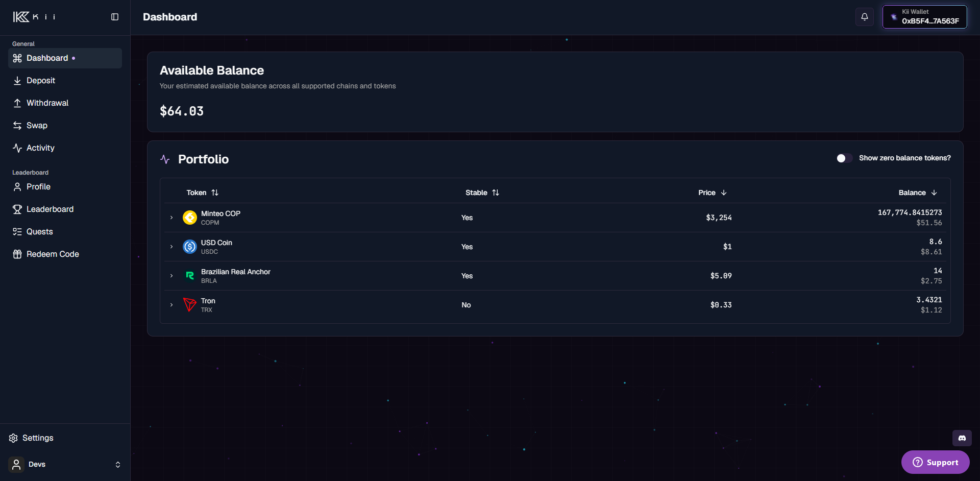Click the Dashboard command icon in sidebar
Image resolution: width=980 pixels, height=481 pixels.
(x=17, y=58)
